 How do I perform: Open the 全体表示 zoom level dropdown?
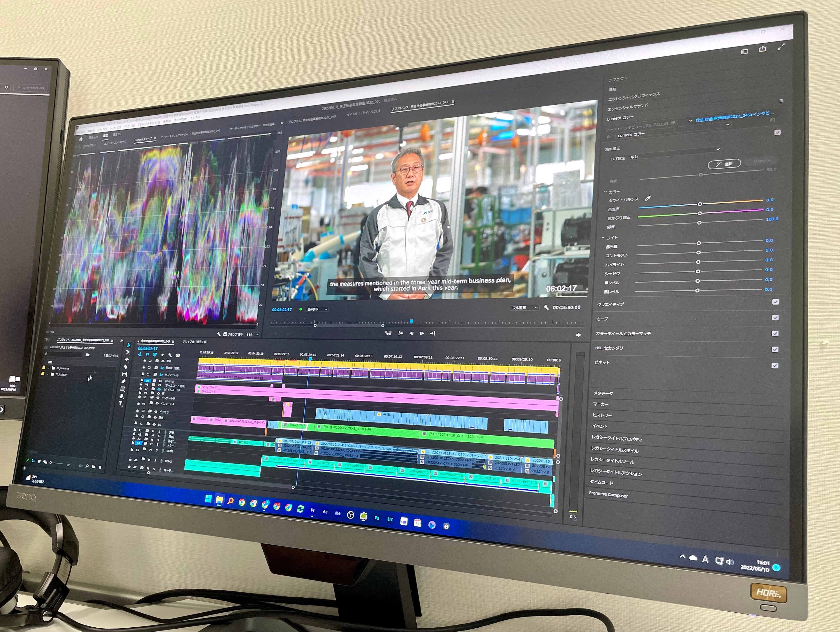pos(317,309)
